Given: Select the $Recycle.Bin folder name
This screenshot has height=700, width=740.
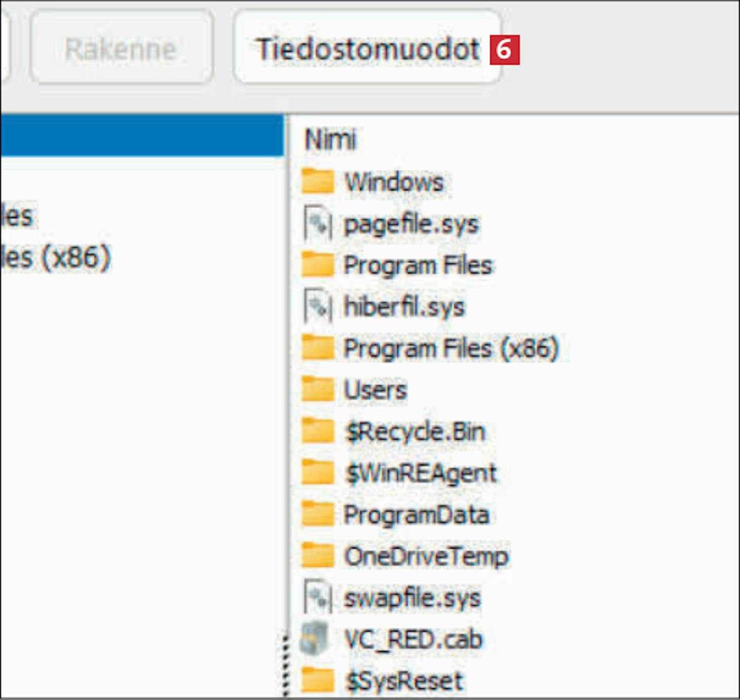Looking at the screenshot, I should click(x=415, y=432).
